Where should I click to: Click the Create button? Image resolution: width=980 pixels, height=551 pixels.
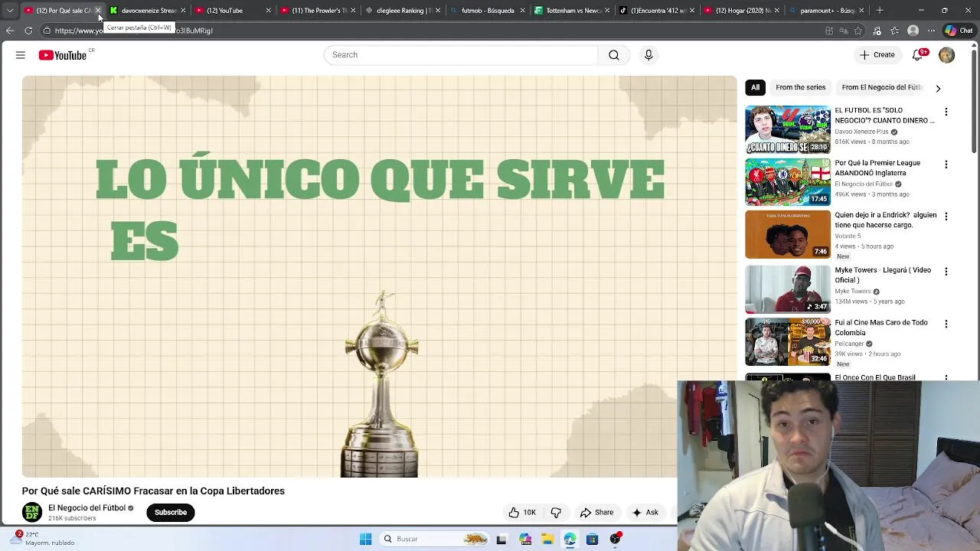coord(877,55)
